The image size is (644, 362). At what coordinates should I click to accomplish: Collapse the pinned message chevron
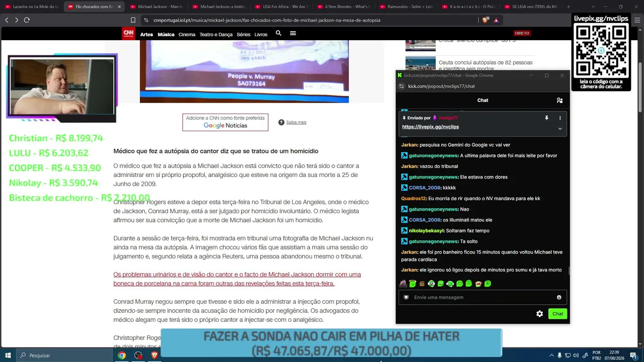click(x=560, y=128)
